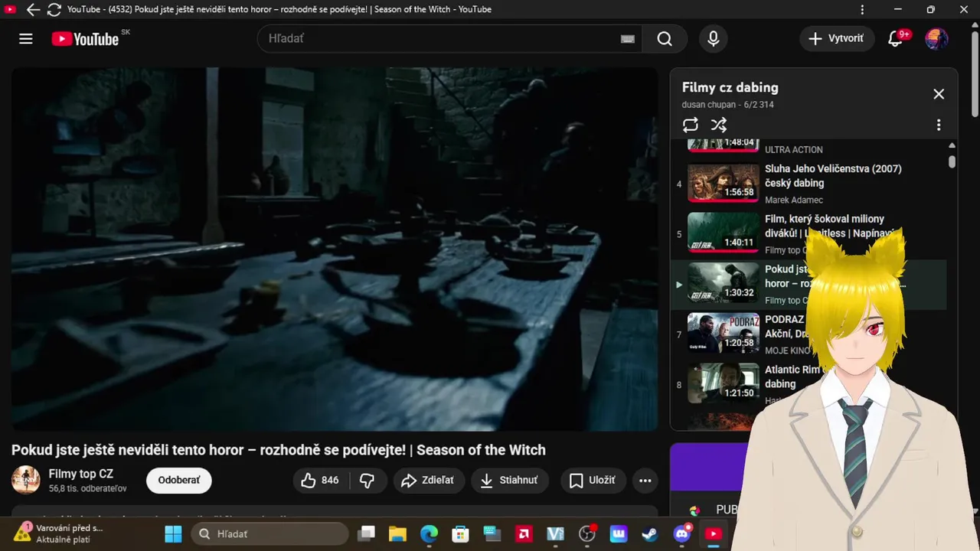Image resolution: width=980 pixels, height=551 pixels.
Task: Go to the YouTube home logo
Action: 85,39
